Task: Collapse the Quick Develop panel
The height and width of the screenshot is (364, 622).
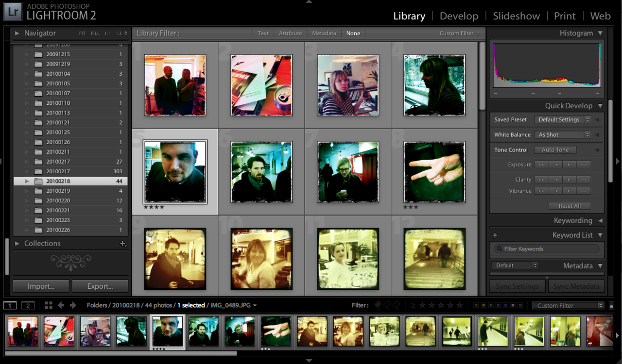Action: pos(600,106)
